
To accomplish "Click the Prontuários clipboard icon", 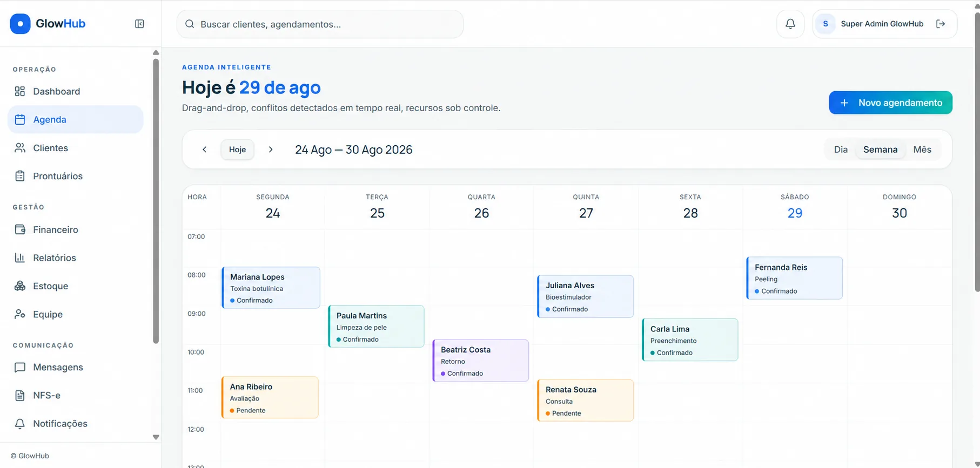I will point(20,176).
